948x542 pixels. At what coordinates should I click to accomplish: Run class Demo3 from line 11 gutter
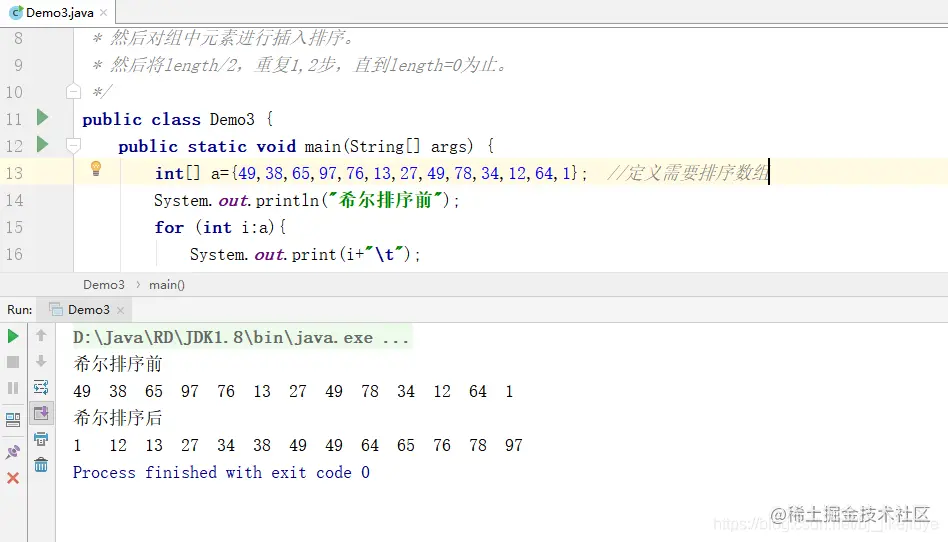[42, 117]
